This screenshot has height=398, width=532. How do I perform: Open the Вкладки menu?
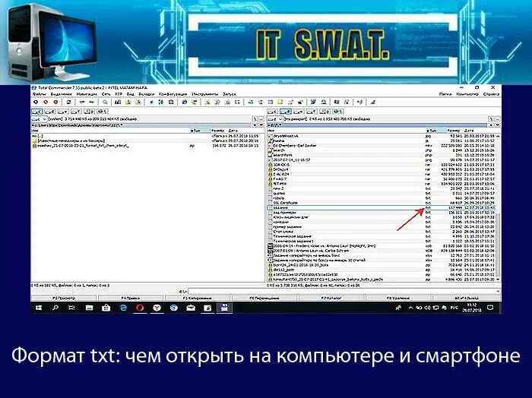147,94
